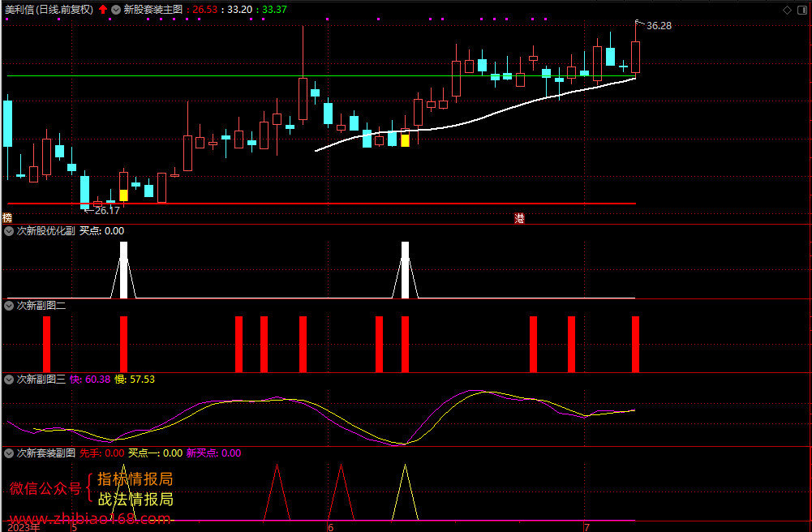812x532 pixels.
Task: Click month 7 on the time axis
Action: coord(586,527)
